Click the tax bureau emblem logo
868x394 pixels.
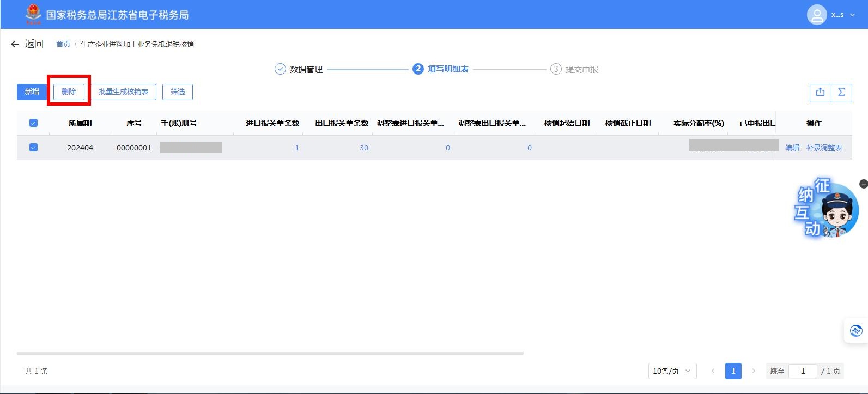(x=33, y=14)
